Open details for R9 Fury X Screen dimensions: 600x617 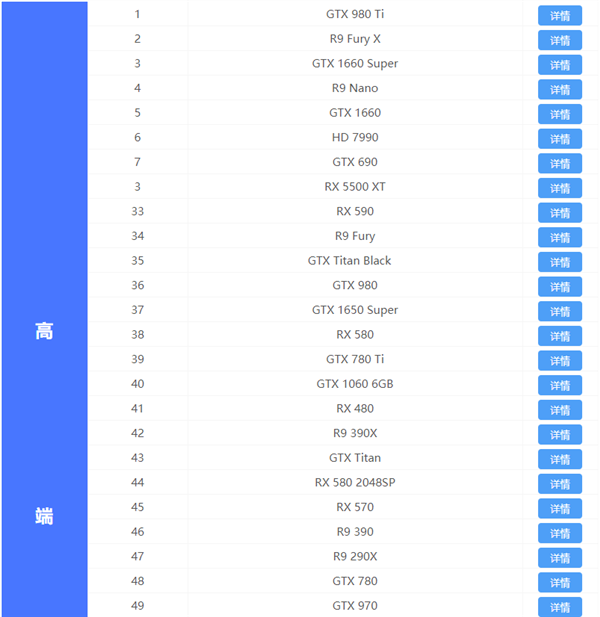click(560, 41)
